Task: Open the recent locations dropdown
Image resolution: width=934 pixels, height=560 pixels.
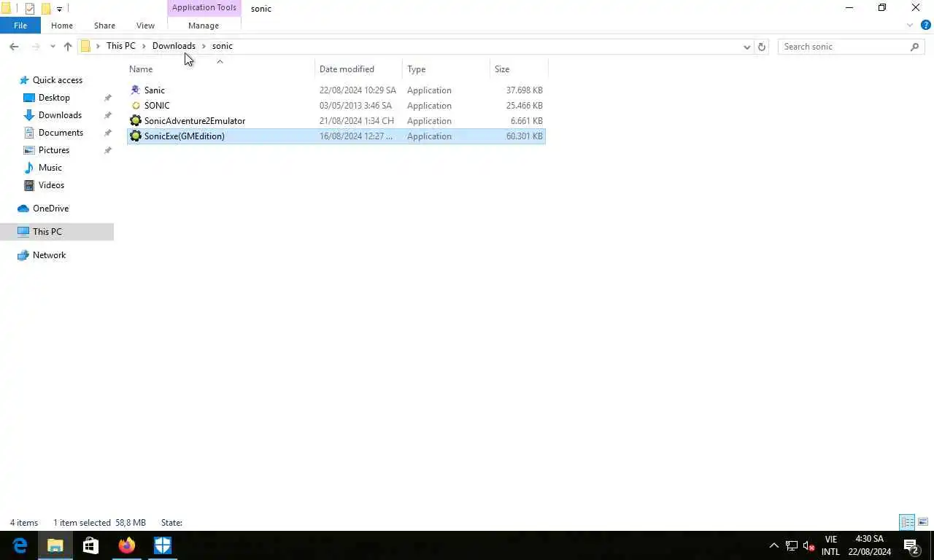Action: click(53, 47)
